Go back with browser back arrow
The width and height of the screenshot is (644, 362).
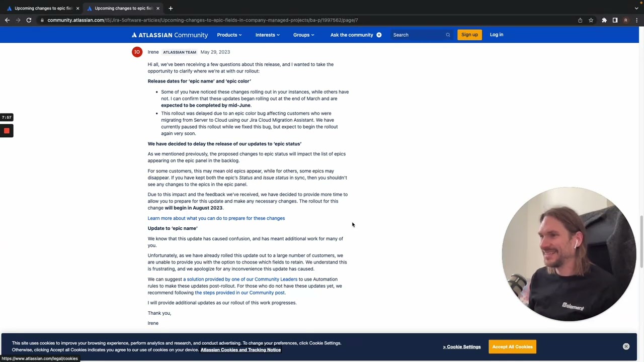(7, 20)
